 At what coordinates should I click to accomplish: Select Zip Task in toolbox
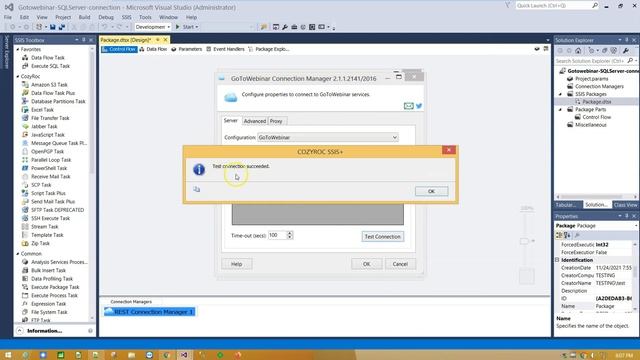click(x=40, y=243)
